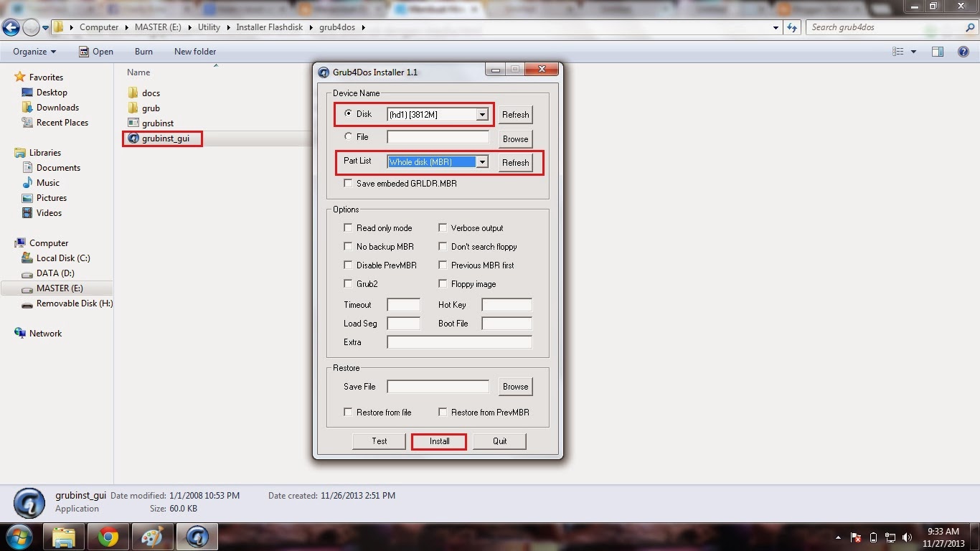The height and width of the screenshot is (551, 980).
Task: Select the File radio button
Action: [349, 136]
